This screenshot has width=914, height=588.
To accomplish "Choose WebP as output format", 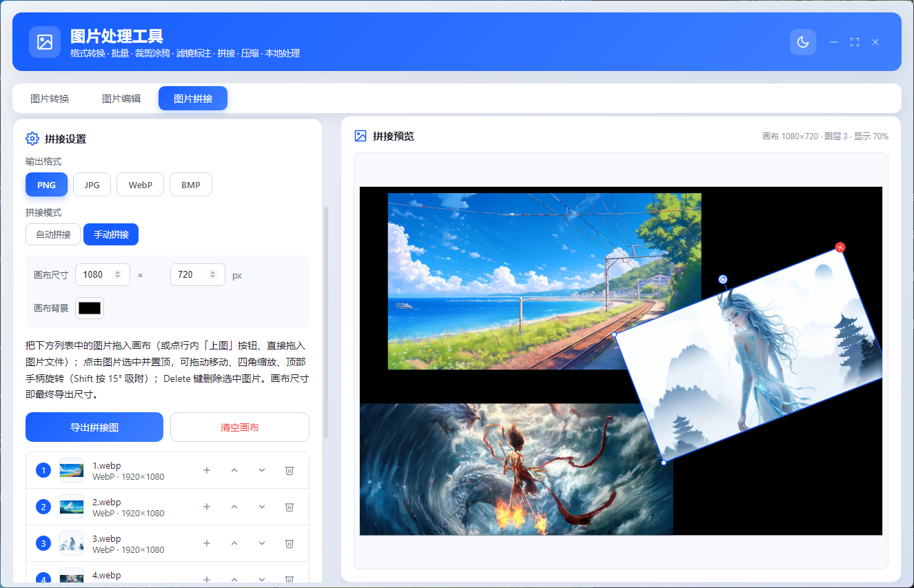I will click(140, 185).
